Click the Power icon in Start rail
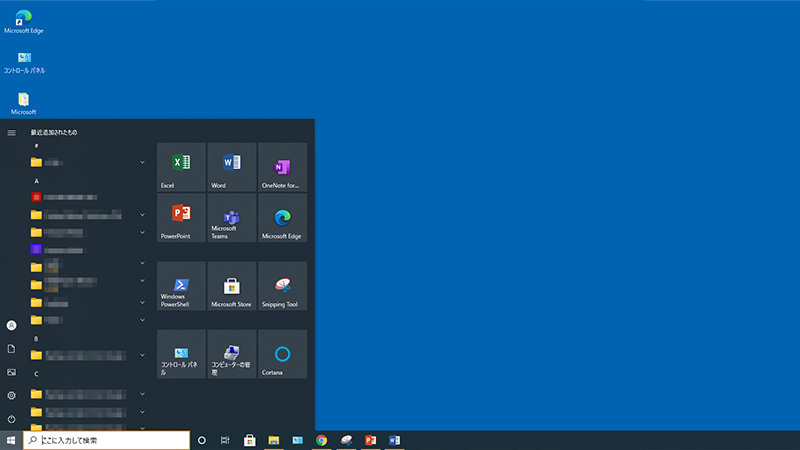 click(11, 419)
